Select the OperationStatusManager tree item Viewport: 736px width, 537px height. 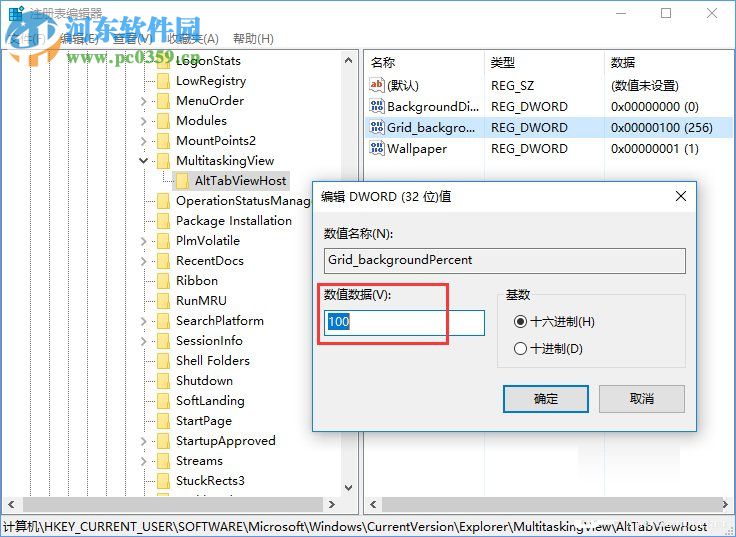tap(243, 201)
